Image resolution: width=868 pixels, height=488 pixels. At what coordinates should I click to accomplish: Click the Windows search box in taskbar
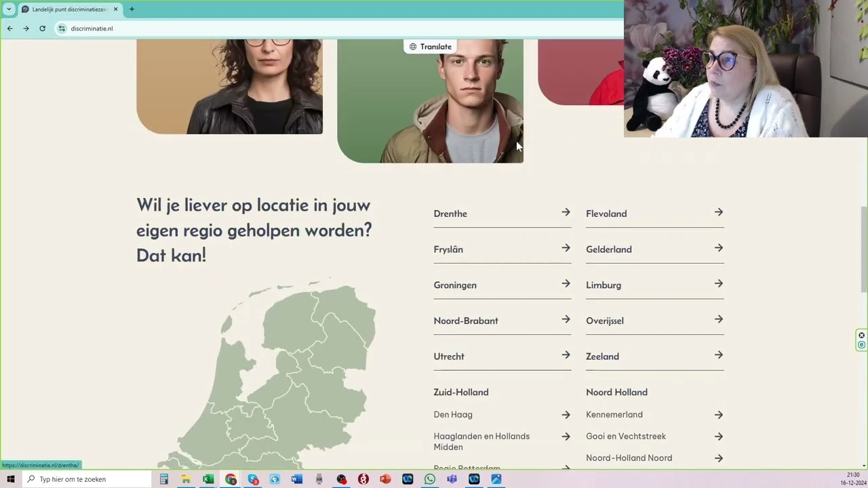pos(86,479)
